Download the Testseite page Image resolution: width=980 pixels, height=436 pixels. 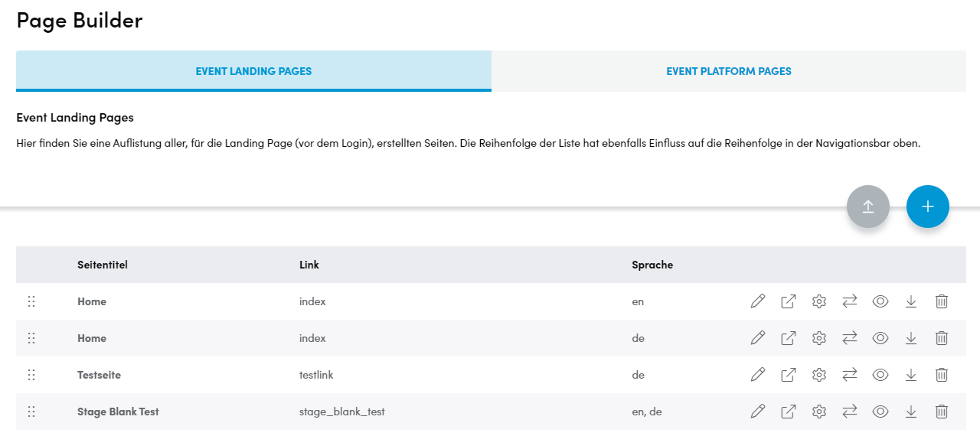pos(911,375)
